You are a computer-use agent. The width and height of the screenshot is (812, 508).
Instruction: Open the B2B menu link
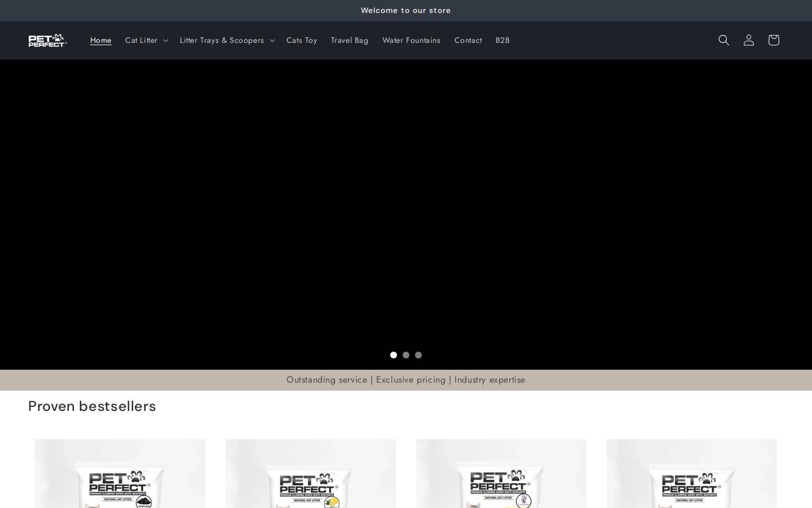(x=502, y=40)
